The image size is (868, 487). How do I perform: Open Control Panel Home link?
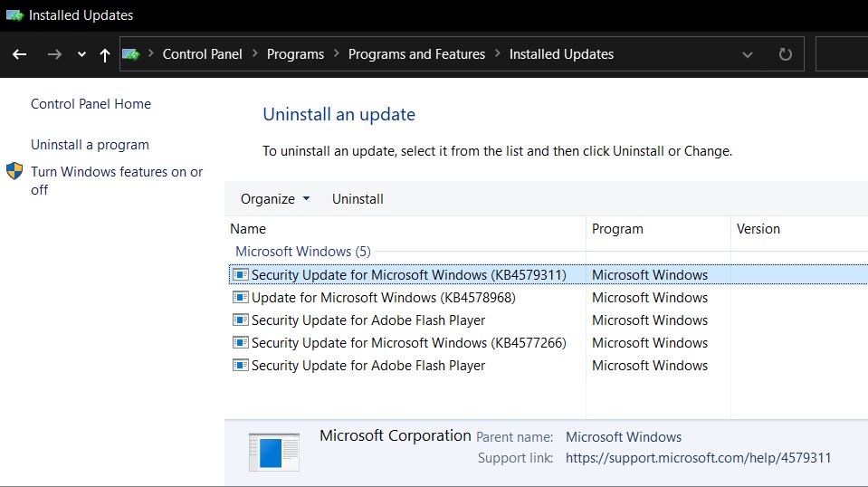tap(91, 104)
